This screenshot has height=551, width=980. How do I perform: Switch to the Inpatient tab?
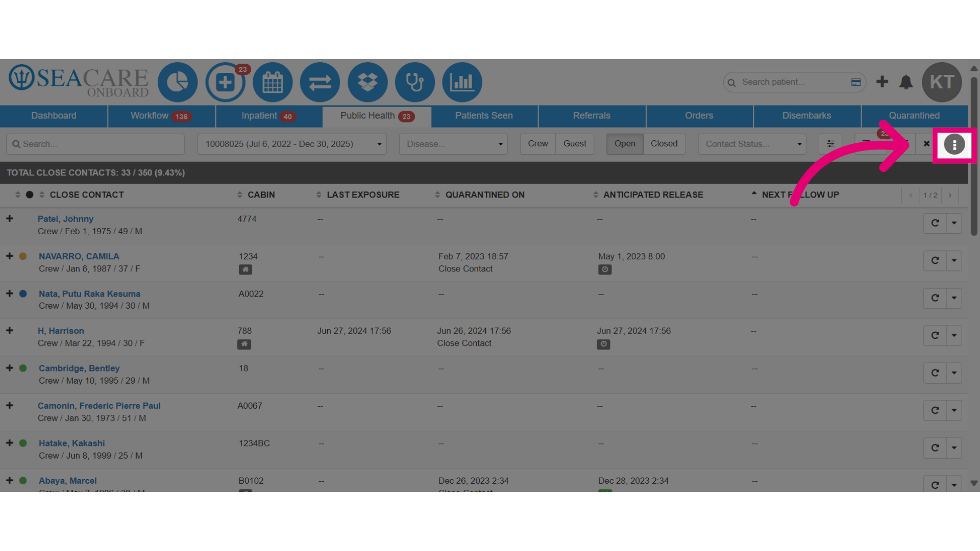tap(269, 116)
